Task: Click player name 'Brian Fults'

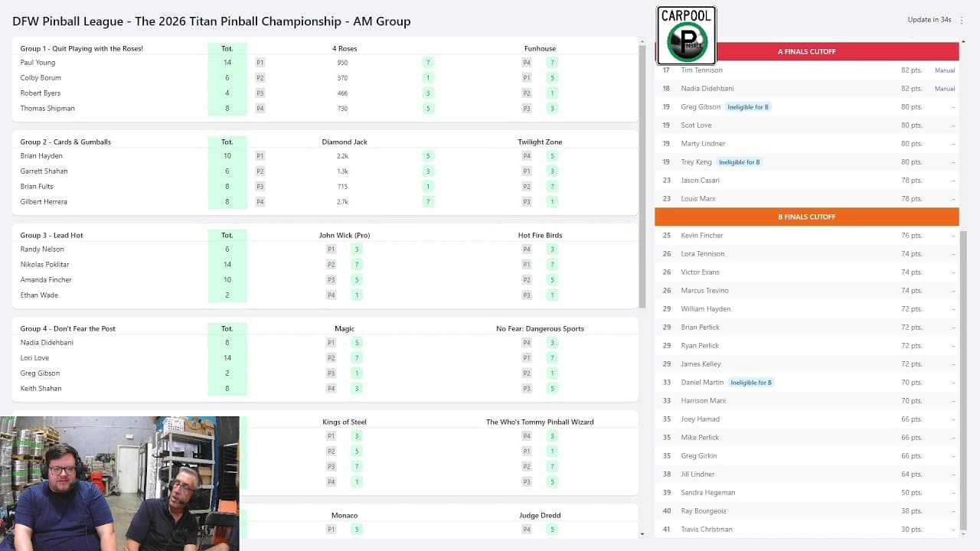Action: coord(37,187)
